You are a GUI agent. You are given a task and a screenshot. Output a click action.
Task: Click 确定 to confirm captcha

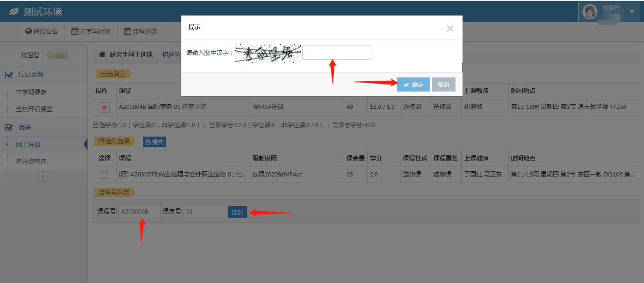413,85
